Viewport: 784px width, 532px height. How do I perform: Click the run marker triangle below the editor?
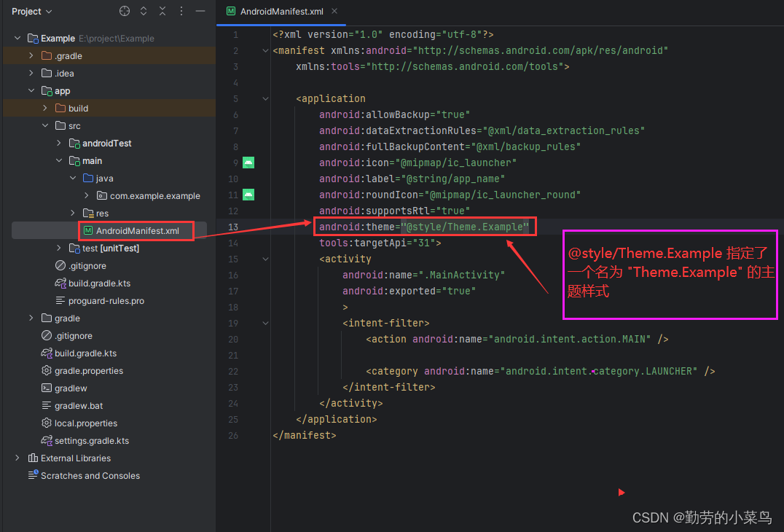tap(621, 492)
